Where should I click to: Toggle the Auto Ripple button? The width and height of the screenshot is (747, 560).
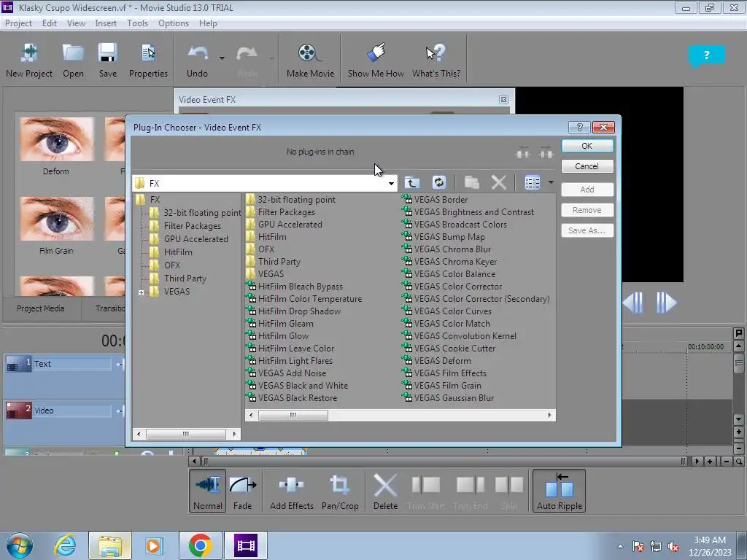pyautogui.click(x=560, y=491)
